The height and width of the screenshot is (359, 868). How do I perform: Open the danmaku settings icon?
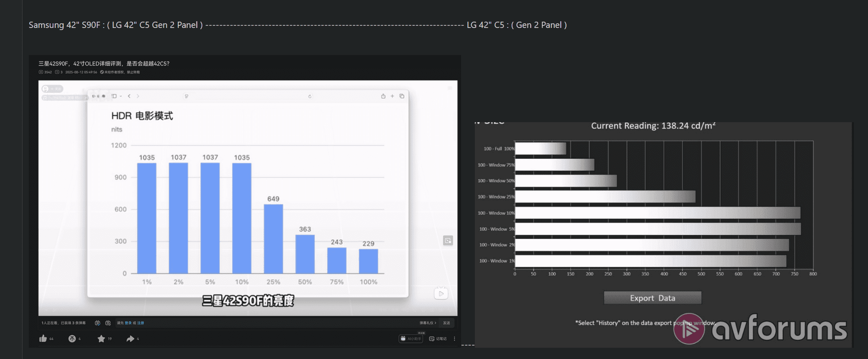108,323
